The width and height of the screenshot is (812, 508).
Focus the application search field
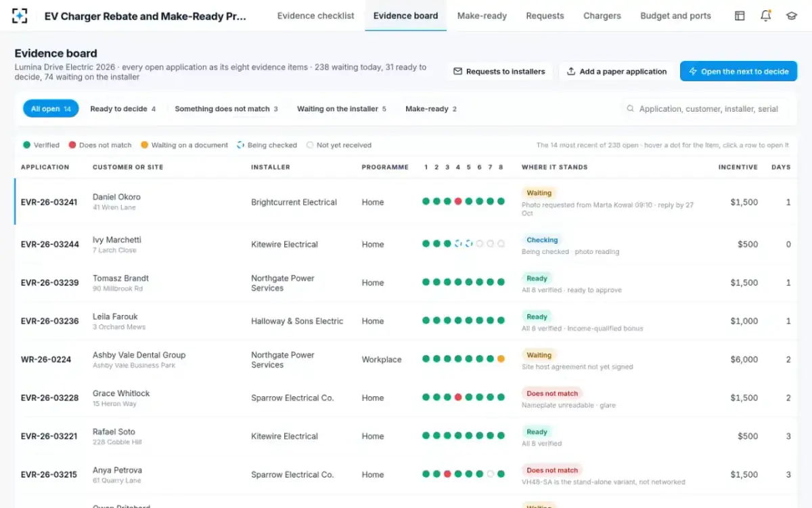[x=704, y=108]
